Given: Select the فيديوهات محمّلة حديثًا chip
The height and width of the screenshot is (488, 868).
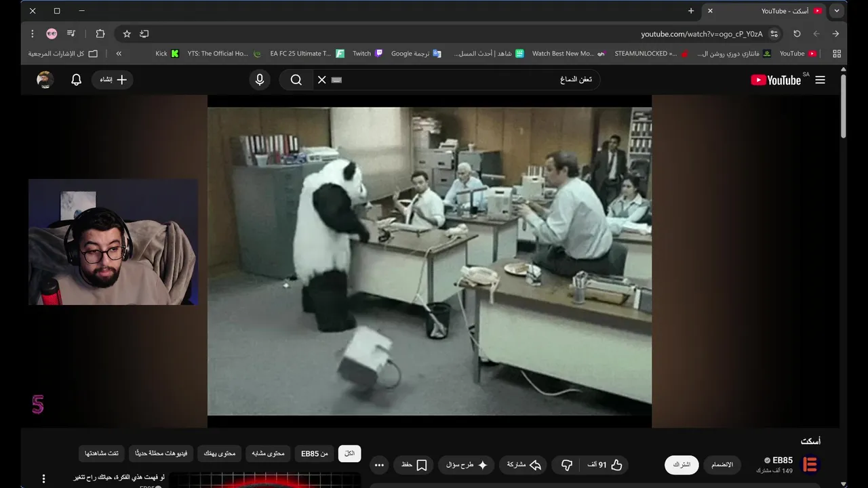Looking at the screenshot, I should [x=161, y=453].
